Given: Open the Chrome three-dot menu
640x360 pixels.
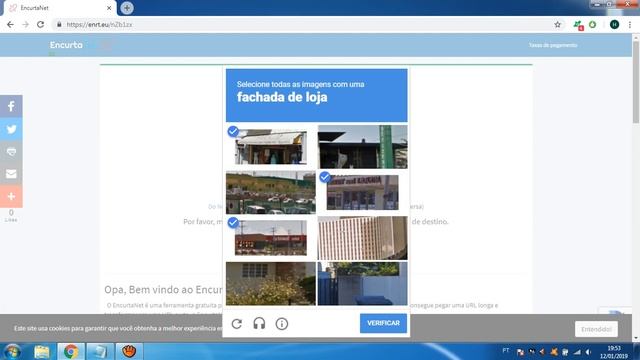Looking at the screenshot, I should pos(630,24).
